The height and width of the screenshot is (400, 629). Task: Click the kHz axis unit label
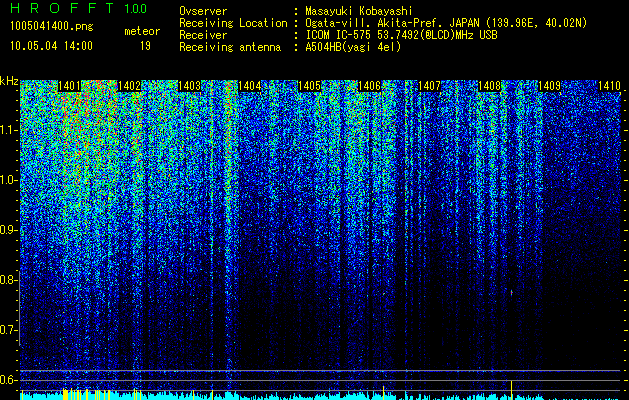click(x=9, y=81)
